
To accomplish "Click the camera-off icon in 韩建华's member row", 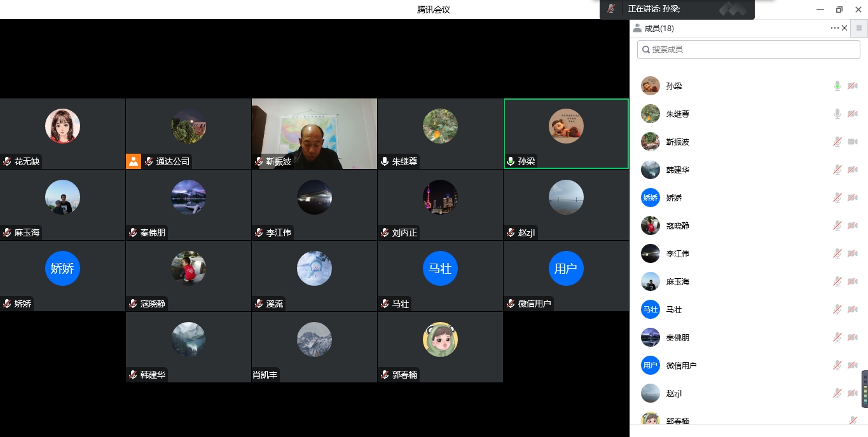I will (853, 170).
